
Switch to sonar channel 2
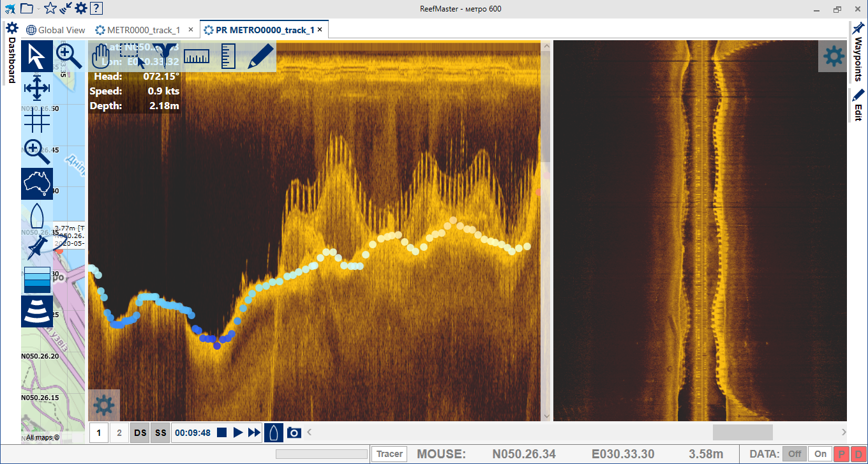(x=119, y=433)
